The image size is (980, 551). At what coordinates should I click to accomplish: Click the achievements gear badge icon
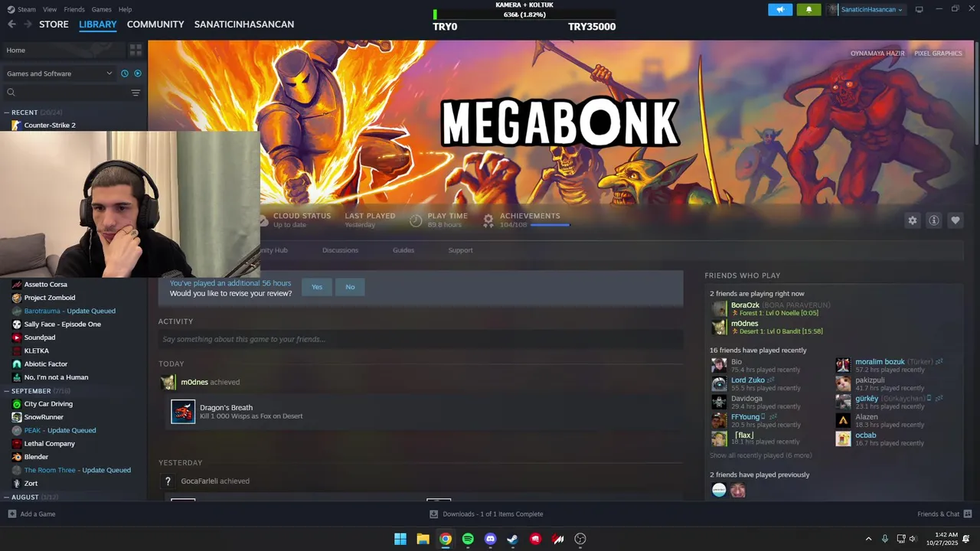tap(488, 220)
